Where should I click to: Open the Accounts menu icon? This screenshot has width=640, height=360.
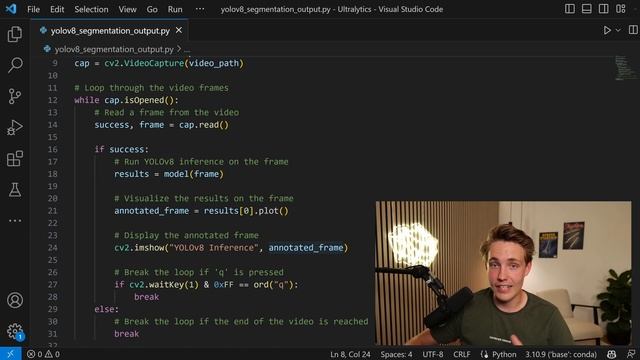pyautogui.click(x=15, y=300)
